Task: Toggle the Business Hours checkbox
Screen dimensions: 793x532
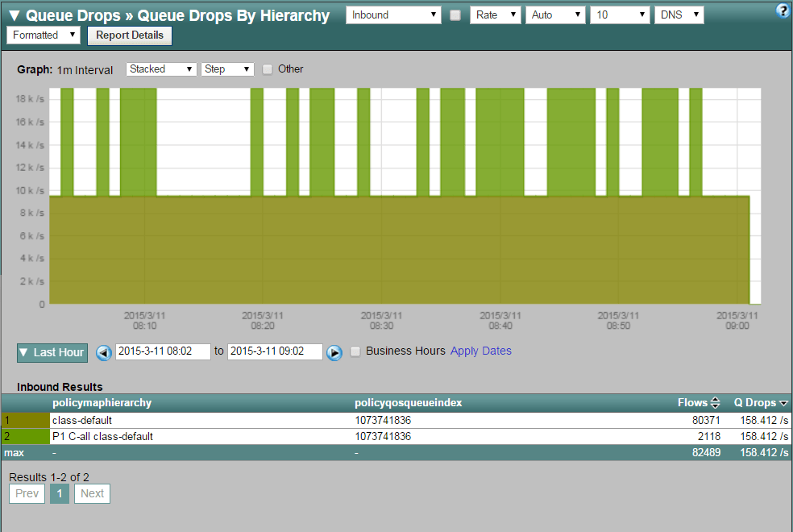Action: coord(355,351)
